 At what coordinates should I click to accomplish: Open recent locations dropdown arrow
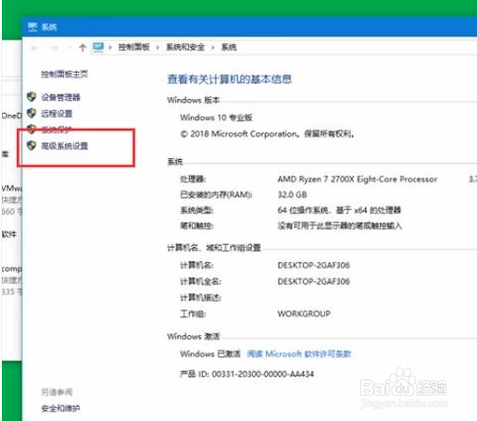[69, 48]
